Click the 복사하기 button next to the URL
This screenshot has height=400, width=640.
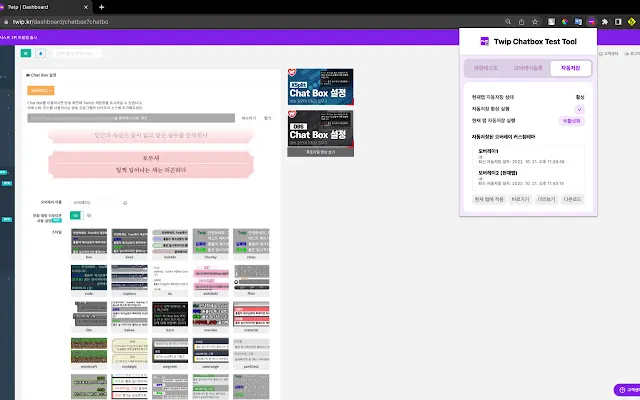pyautogui.click(x=249, y=118)
